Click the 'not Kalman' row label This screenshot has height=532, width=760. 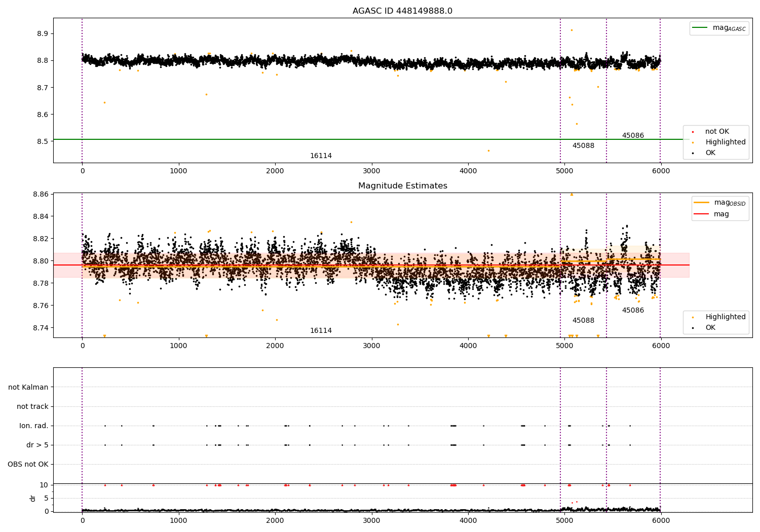[x=28, y=388]
